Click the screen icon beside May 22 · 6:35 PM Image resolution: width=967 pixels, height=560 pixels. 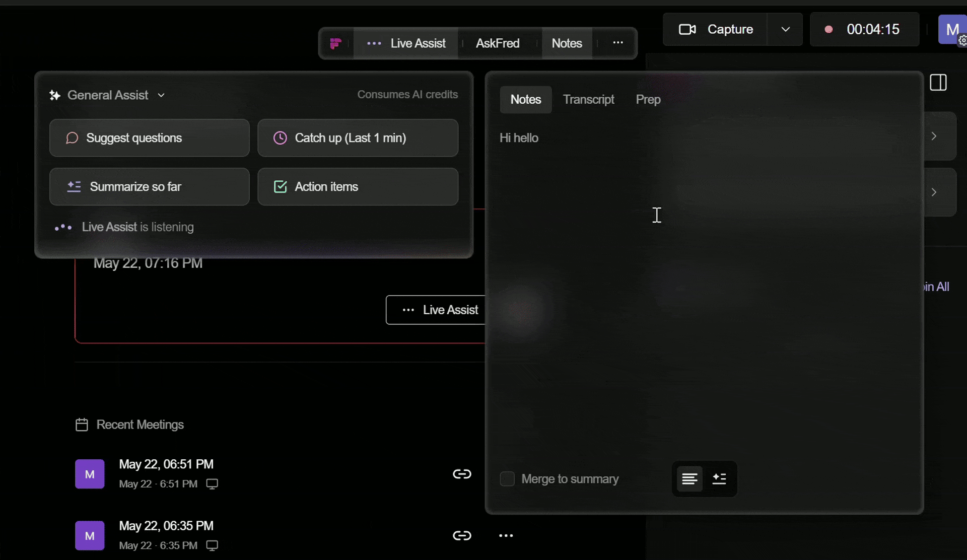tap(212, 545)
